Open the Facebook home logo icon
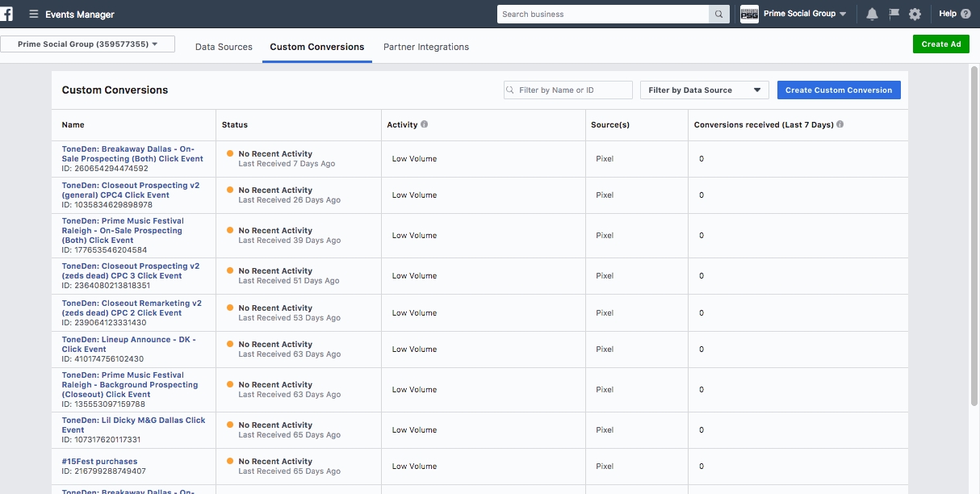Viewport: 980px width, 494px height. point(6,14)
